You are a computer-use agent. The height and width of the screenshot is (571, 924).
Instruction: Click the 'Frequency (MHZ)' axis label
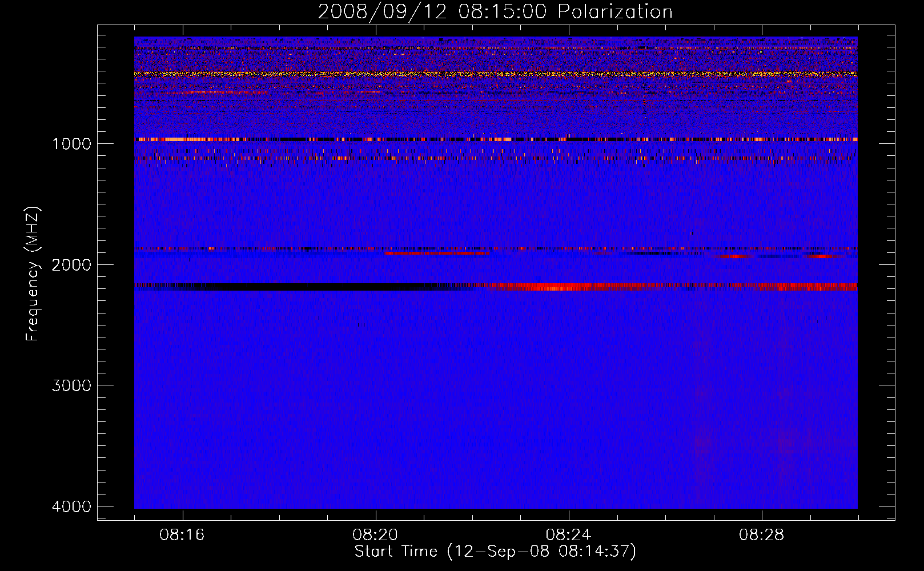[x=33, y=274]
